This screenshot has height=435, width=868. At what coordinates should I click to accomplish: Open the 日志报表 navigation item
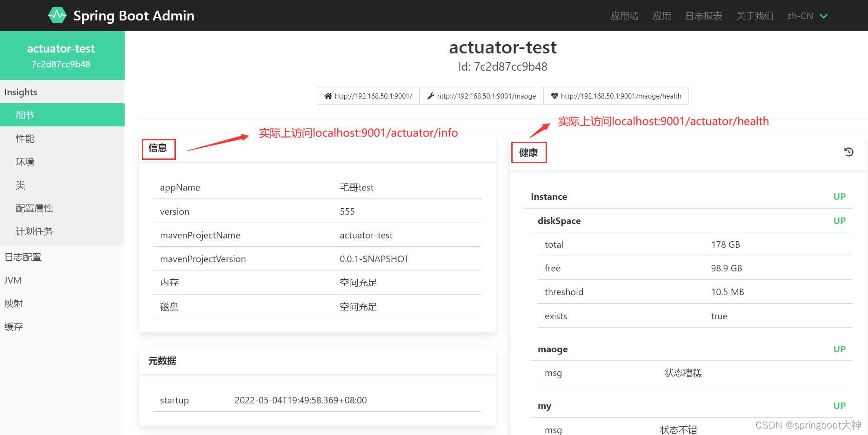coord(703,16)
